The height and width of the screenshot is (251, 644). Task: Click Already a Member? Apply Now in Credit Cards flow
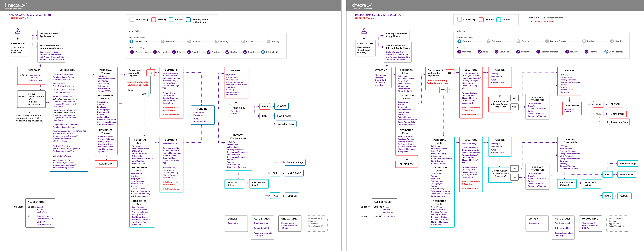point(396,35)
